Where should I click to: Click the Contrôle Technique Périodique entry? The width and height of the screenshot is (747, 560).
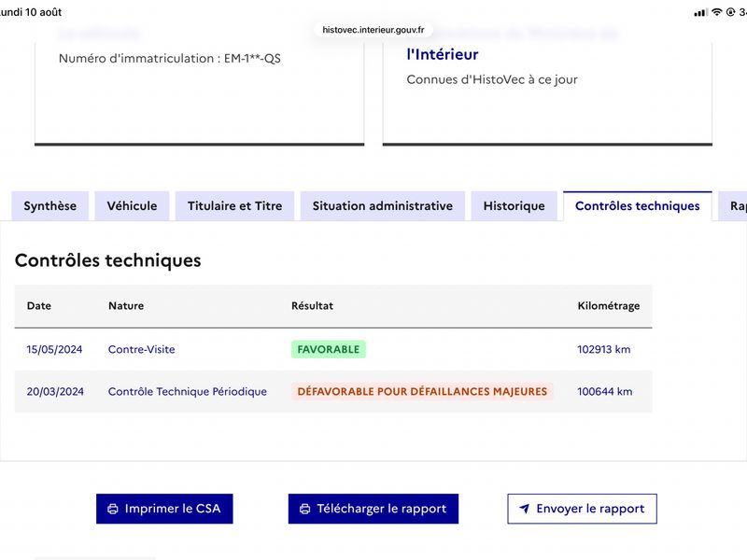[x=188, y=391]
